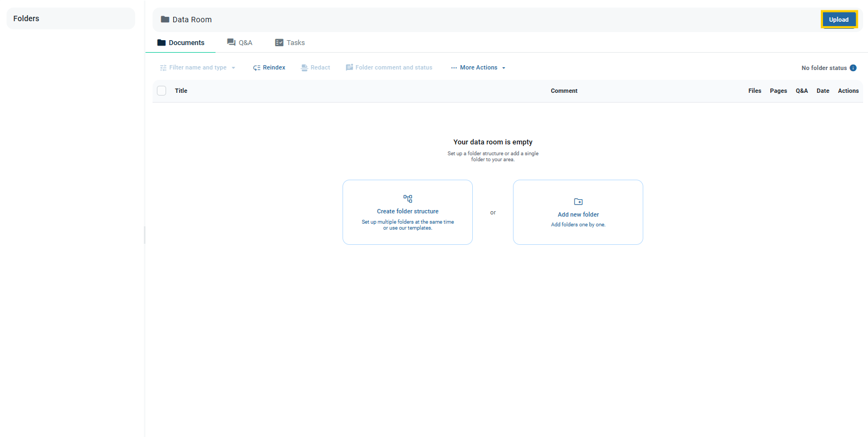Image resolution: width=868 pixels, height=437 pixels.
Task: Click the Data Room folder icon
Action: click(x=165, y=20)
